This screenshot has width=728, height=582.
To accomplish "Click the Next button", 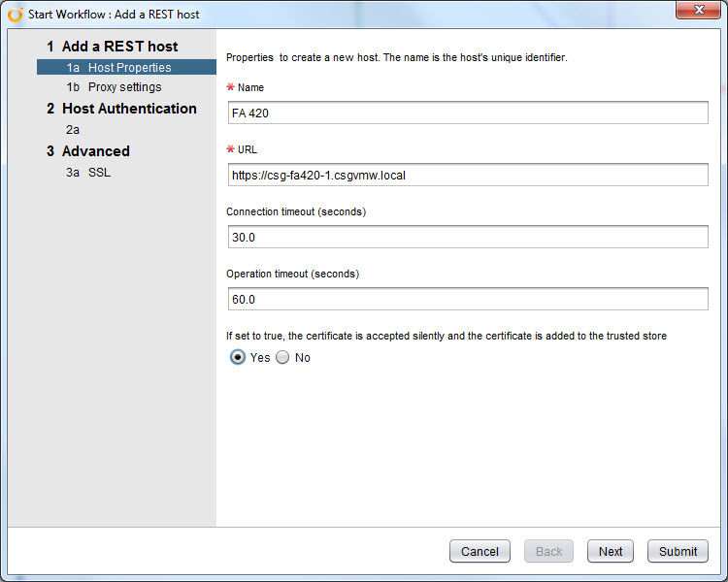I will pos(611,551).
